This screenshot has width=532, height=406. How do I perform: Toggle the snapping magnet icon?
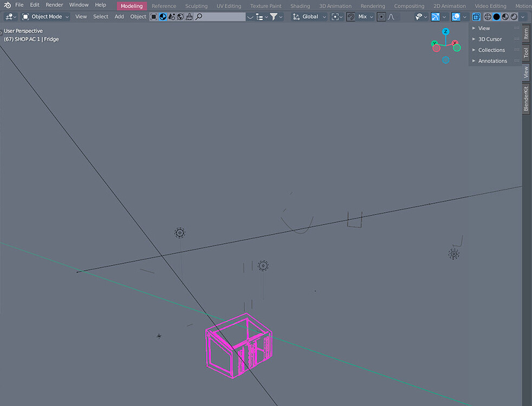[351, 17]
